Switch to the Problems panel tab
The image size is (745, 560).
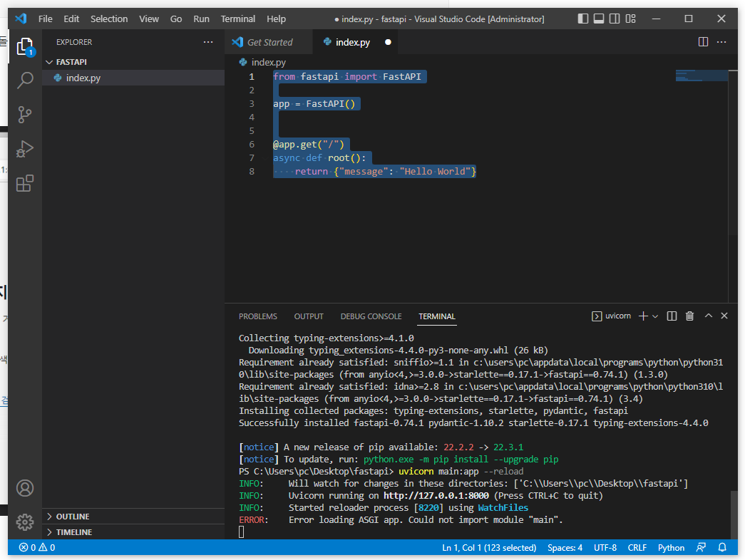pos(257,316)
